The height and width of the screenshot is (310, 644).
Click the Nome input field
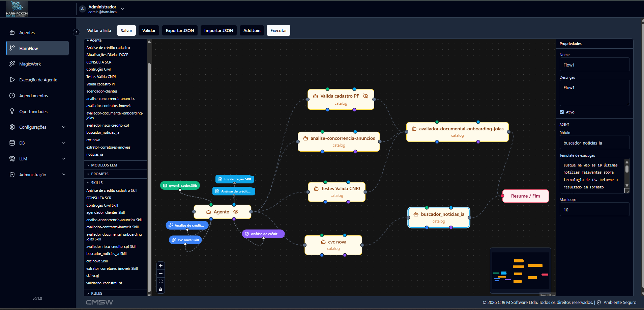(x=594, y=64)
